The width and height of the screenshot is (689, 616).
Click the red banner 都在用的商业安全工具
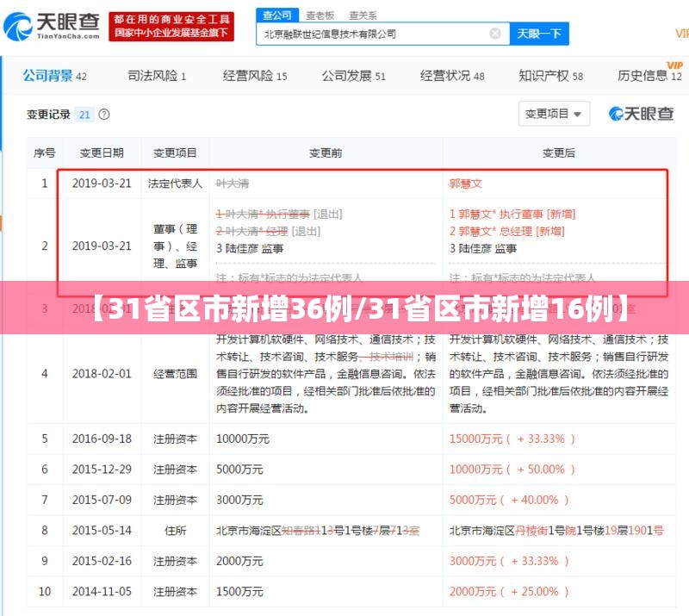tap(171, 27)
